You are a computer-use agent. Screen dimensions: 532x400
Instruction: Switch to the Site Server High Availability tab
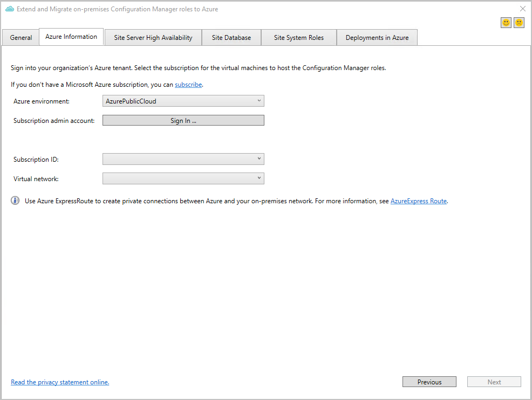153,37
